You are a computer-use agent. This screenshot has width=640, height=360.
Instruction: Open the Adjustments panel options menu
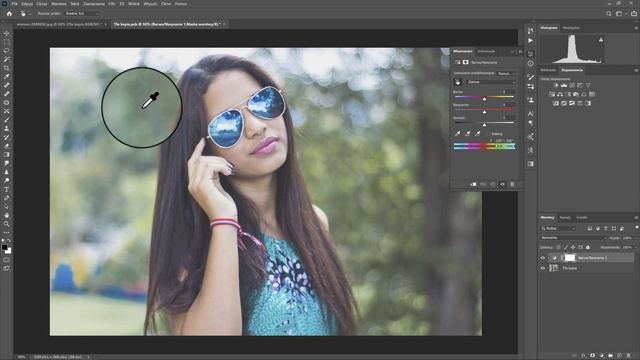pos(636,70)
